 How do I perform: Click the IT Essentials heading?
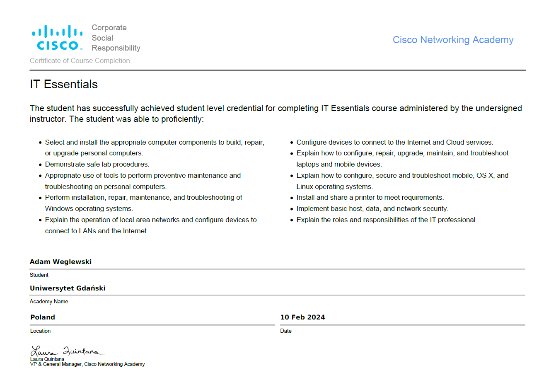coord(64,85)
